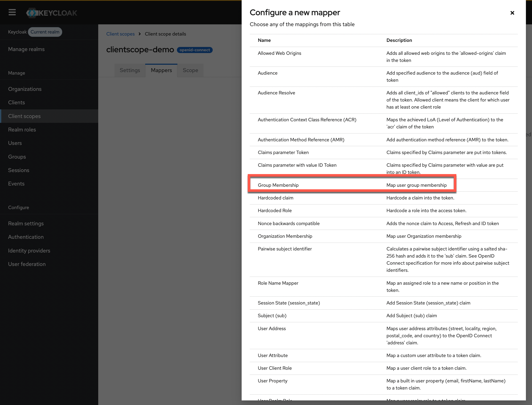The width and height of the screenshot is (532, 405).
Task: Open User federation in the sidebar
Action: point(27,264)
